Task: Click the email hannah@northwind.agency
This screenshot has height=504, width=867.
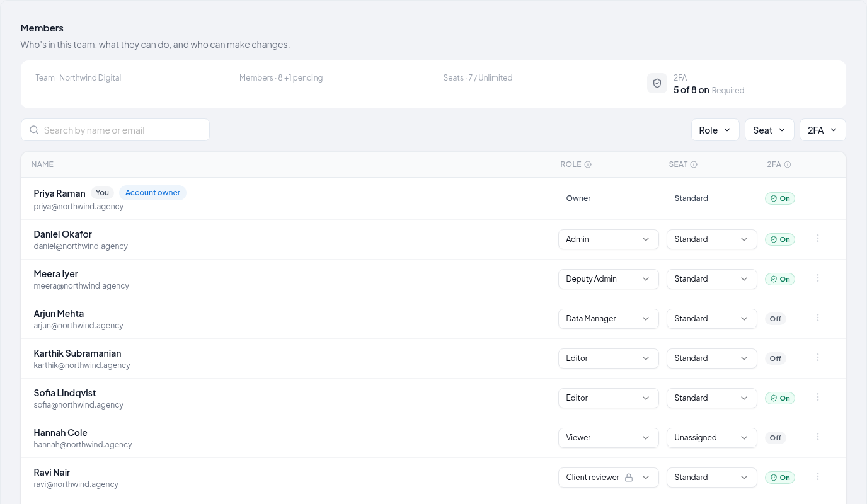Action: (x=83, y=445)
